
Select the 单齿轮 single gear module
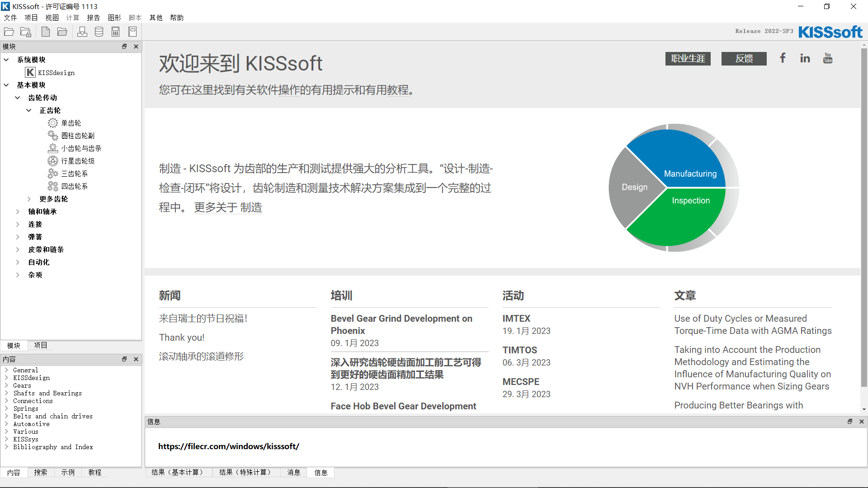(65, 123)
